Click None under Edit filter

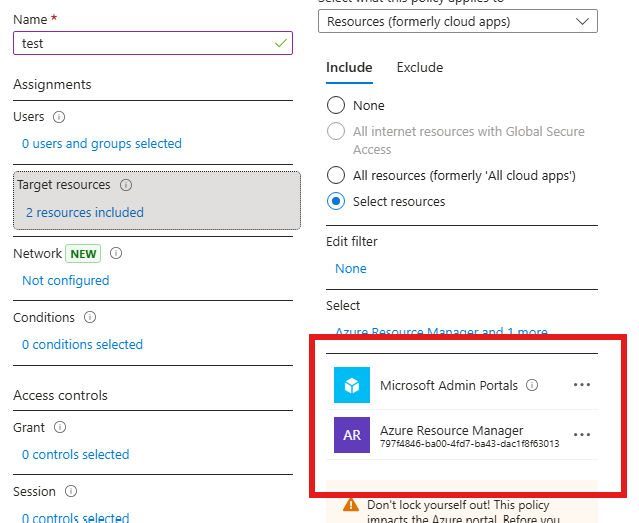[350, 269]
